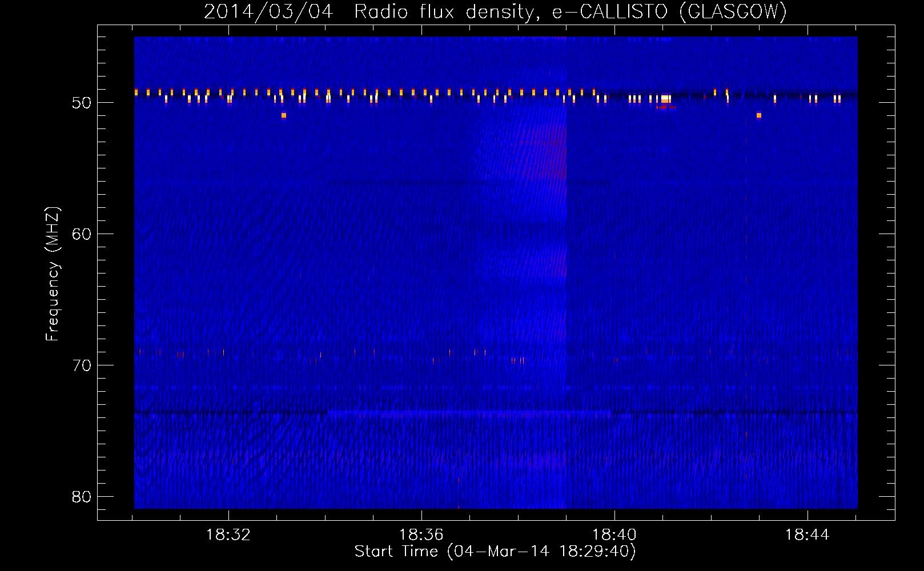Click the 70 frequency tick label
The height and width of the screenshot is (571, 924).
(x=82, y=365)
